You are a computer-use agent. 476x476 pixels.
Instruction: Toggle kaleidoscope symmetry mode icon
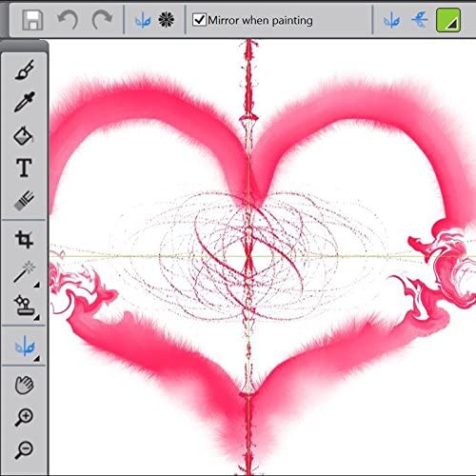(x=167, y=20)
